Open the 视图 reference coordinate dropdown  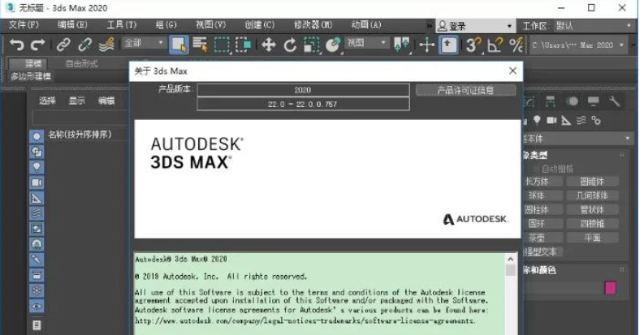[x=367, y=43]
